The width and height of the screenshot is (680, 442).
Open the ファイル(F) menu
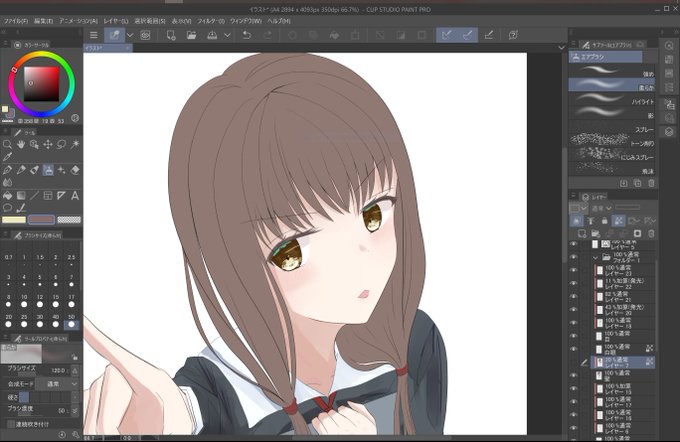tap(16, 21)
